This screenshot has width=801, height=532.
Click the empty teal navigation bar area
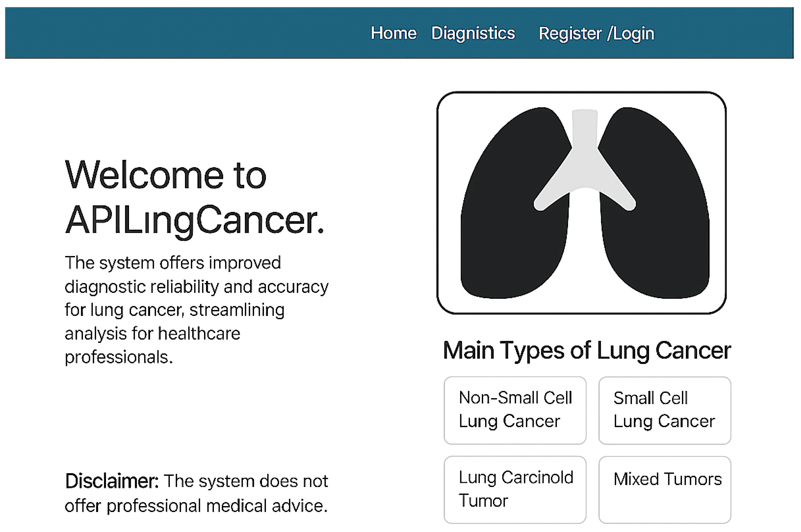170,33
